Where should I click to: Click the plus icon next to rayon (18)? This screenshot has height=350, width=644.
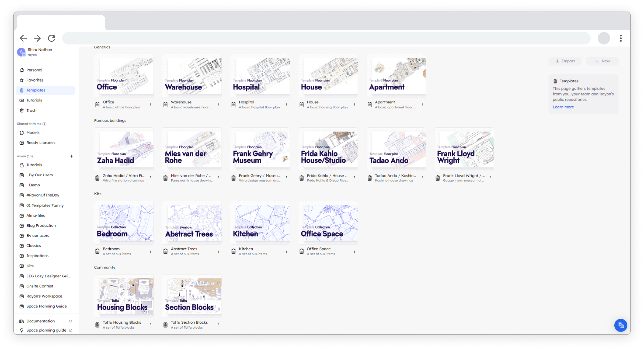click(x=71, y=156)
